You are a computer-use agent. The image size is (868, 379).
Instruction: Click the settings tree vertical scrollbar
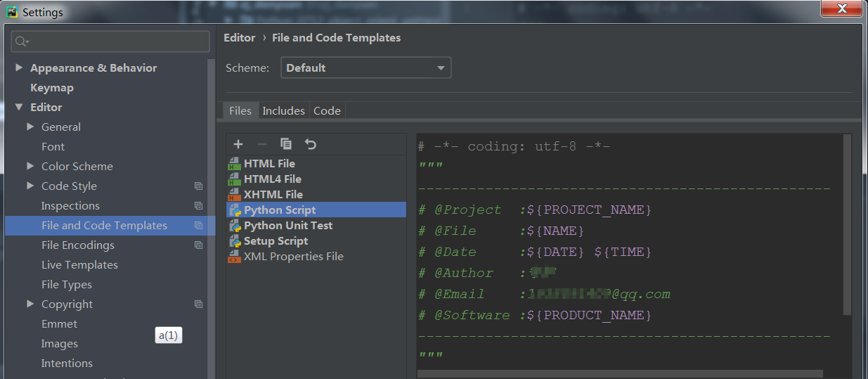pos(211,218)
